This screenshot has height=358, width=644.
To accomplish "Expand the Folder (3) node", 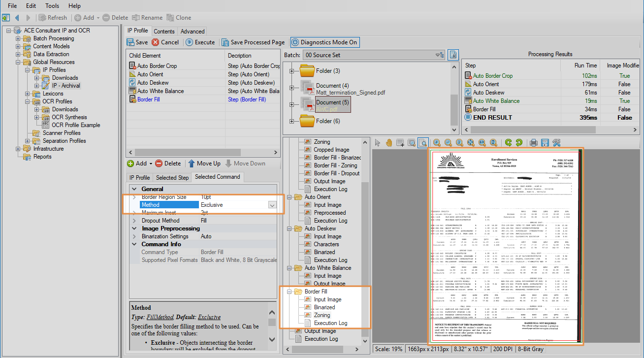I will click(x=292, y=71).
